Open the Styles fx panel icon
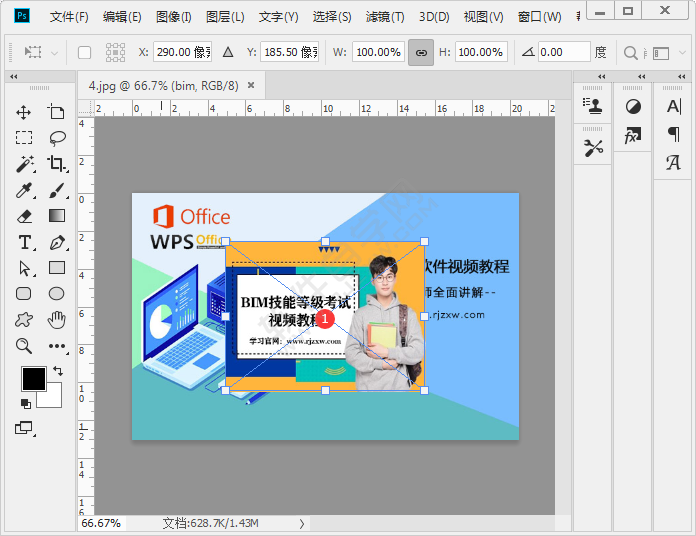 [x=633, y=135]
